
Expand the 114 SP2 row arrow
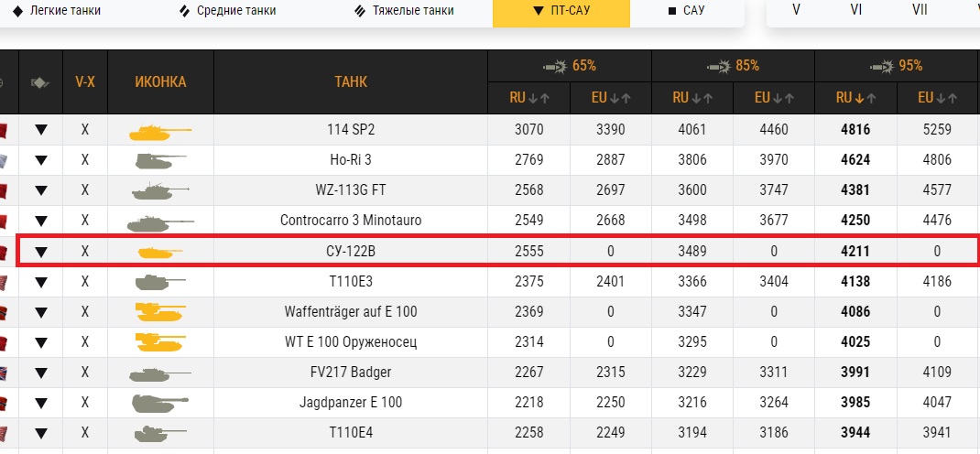pyautogui.click(x=40, y=131)
